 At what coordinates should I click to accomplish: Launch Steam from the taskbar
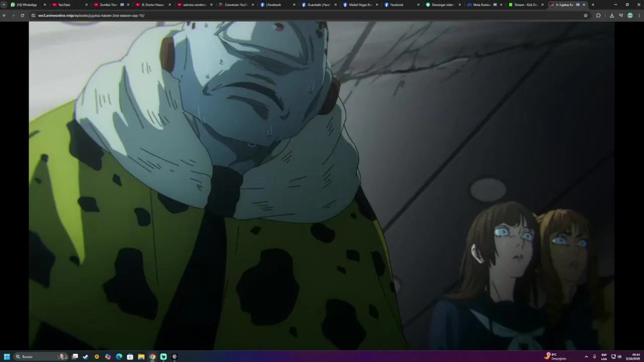(x=86, y=356)
